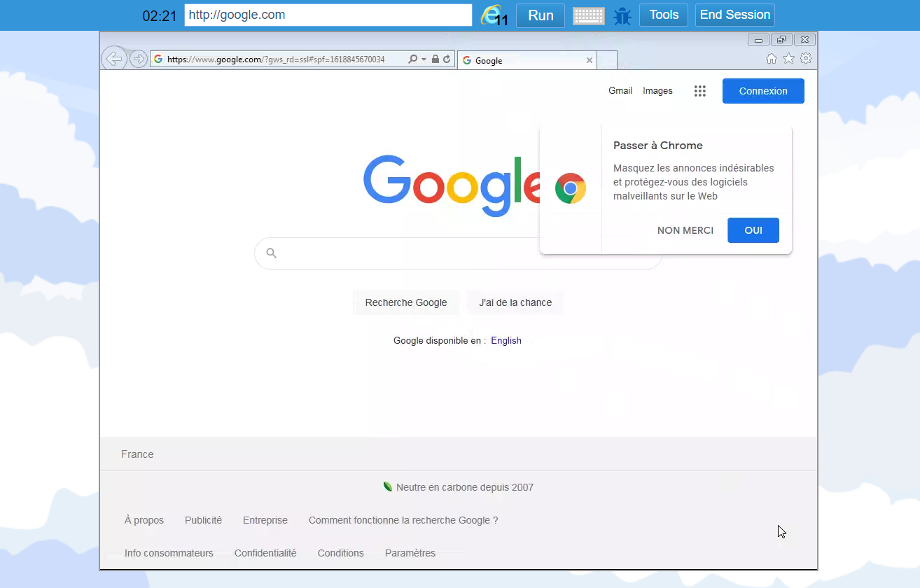Open Info consommateurs footer link
The width and height of the screenshot is (920, 588).
pyautogui.click(x=169, y=553)
